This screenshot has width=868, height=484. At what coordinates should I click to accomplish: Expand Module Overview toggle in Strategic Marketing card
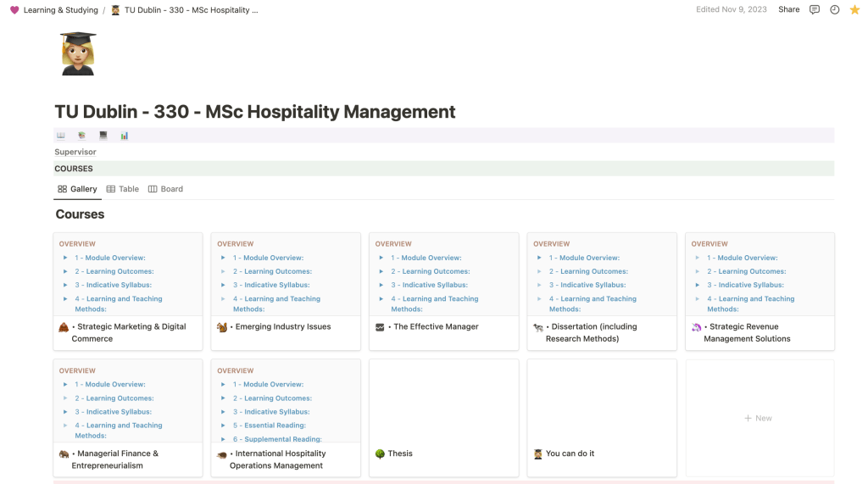65,258
